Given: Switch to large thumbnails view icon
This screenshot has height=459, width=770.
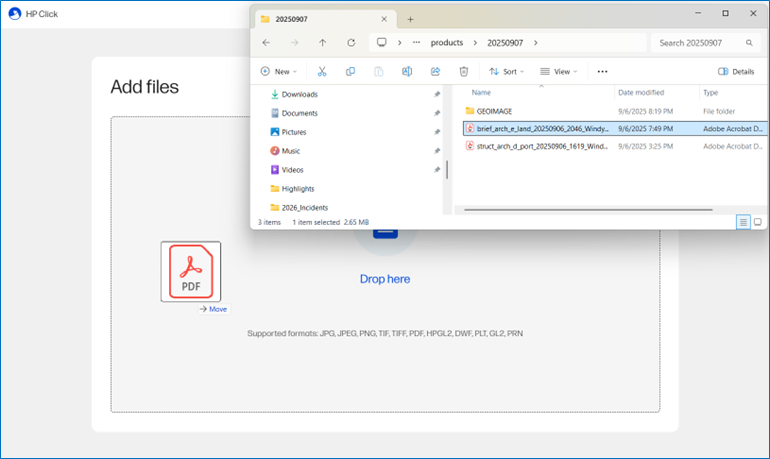Looking at the screenshot, I should point(757,222).
